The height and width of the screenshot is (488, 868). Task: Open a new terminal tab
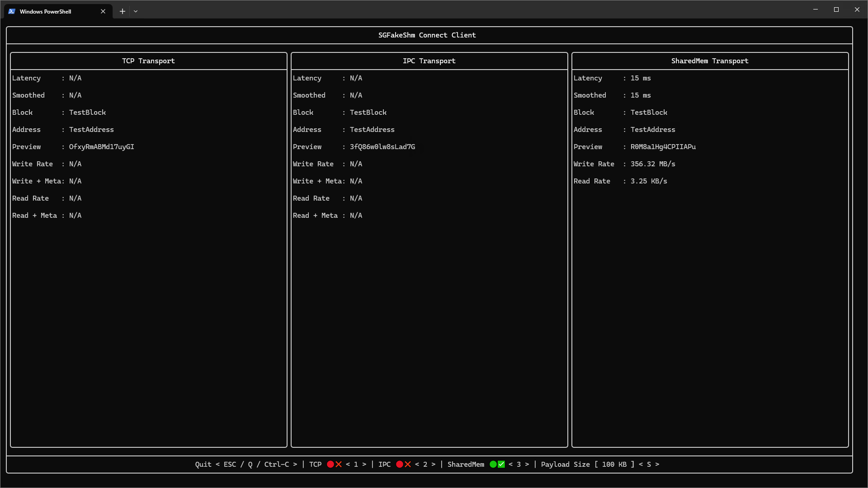point(122,11)
